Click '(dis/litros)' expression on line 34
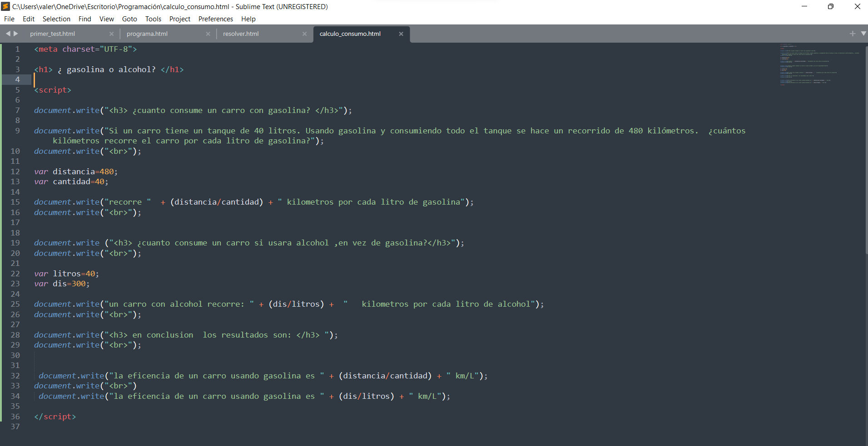The width and height of the screenshot is (868, 446). [367, 396]
